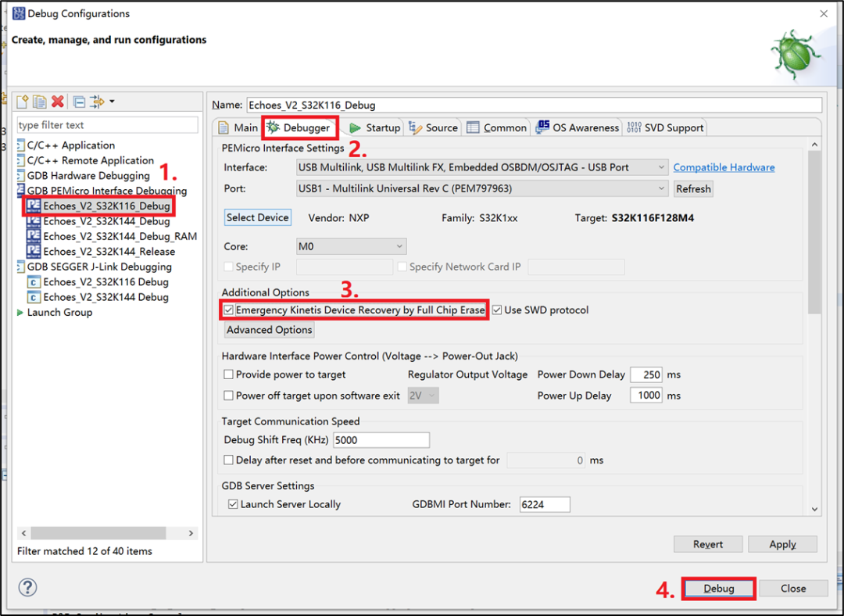Screen dimensions: 844x616
Task: Click Duplicate launch configuration icon
Action: 40,101
